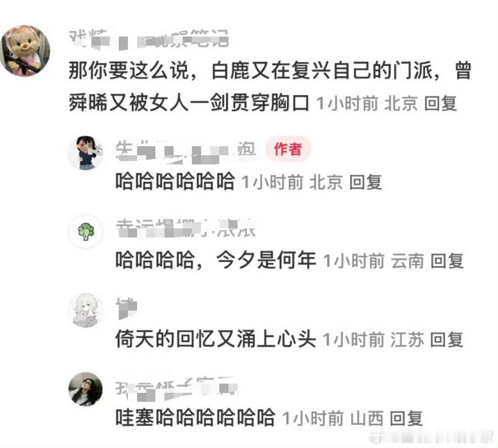Open the broccoli avatar user profile
The width and height of the screenshot is (498, 448).
(x=86, y=232)
